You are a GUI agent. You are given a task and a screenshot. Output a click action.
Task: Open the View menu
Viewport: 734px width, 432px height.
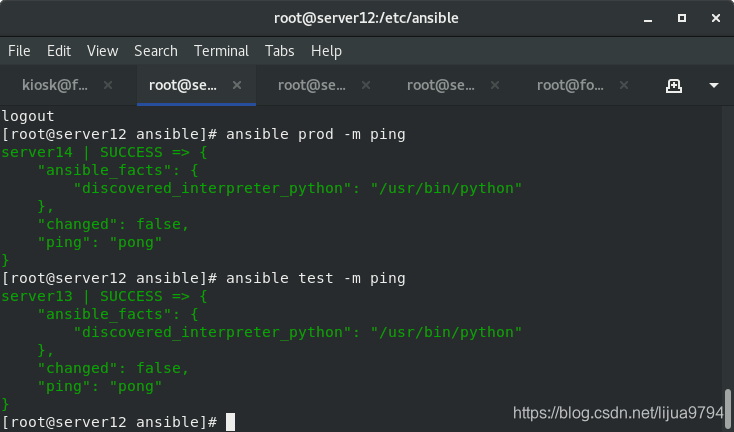(x=103, y=51)
